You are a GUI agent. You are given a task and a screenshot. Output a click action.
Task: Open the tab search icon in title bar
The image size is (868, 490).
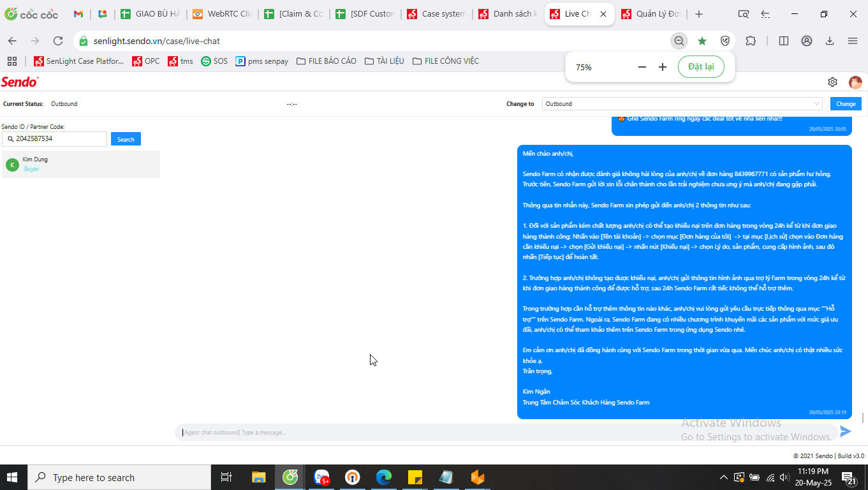(x=744, y=14)
